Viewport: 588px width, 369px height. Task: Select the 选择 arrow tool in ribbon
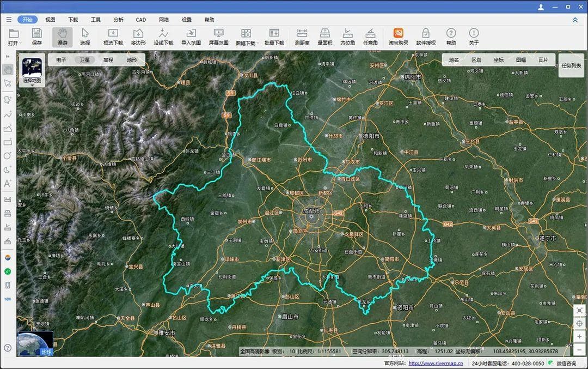pyautogui.click(x=85, y=37)
